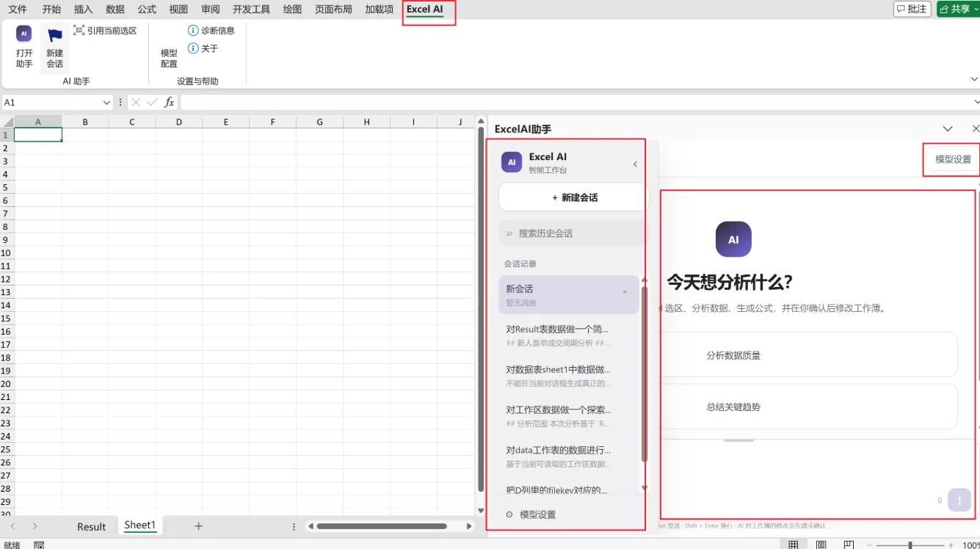The width and height of the screenshot is (980, 549).
Task: Click the next sheet navigation arrow
Action: (35, 526)
